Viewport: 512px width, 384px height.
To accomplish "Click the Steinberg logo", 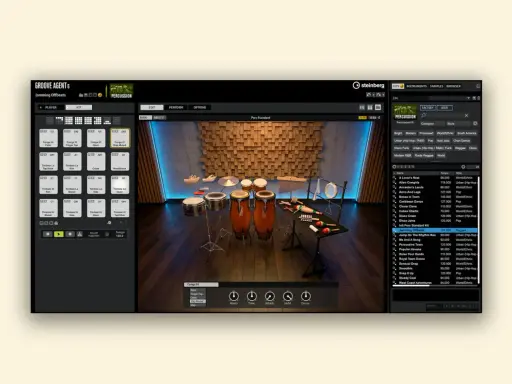I will coord(368,85).
